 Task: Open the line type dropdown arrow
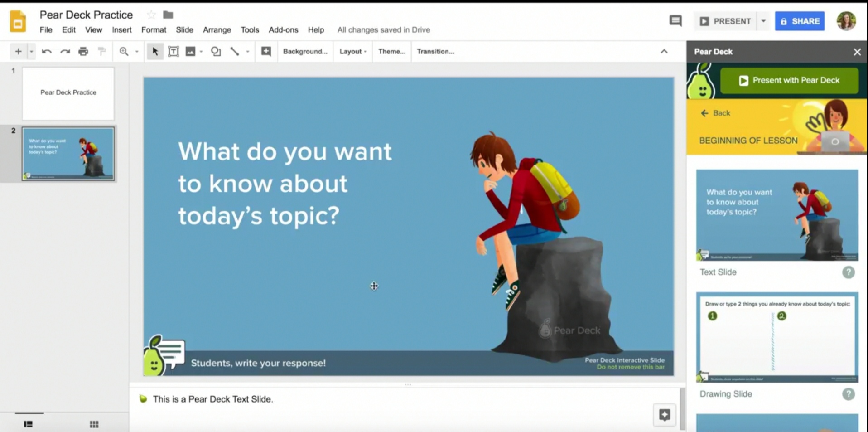pyautogui.click(x=248, y=51)
